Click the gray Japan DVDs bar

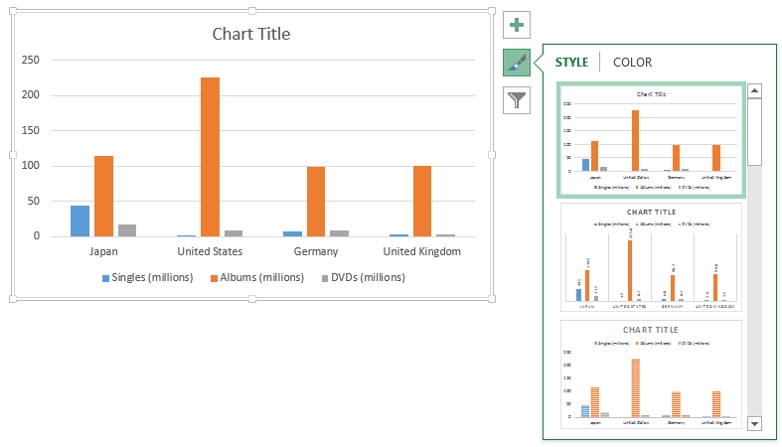[x=127, y=230]
